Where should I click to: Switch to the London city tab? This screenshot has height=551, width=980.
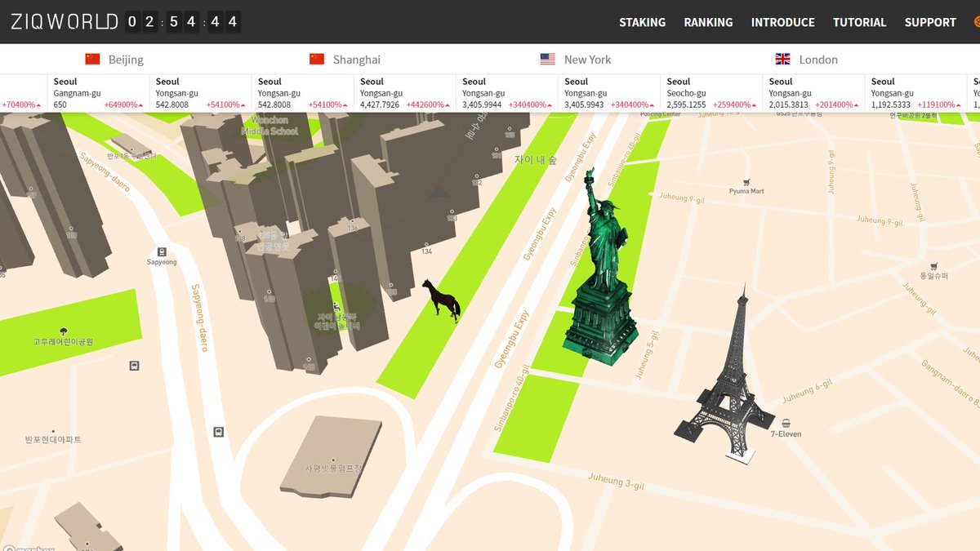[806, 59]
